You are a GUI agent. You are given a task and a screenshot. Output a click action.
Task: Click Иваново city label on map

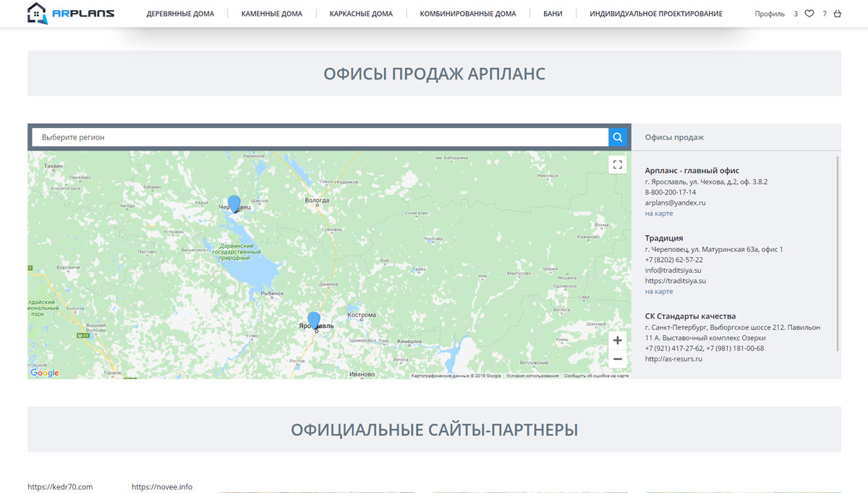click(x=362, y=374)
